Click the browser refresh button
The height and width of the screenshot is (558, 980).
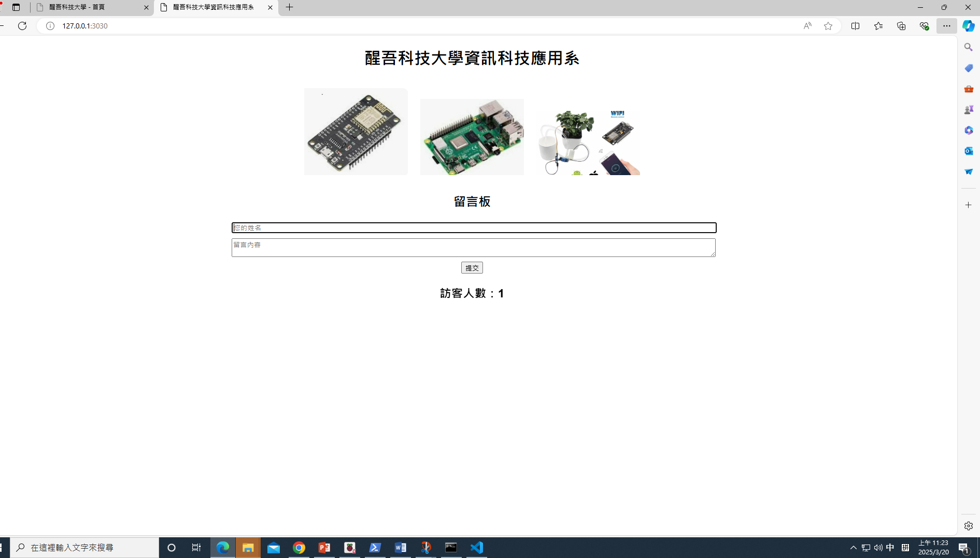click(x=22, y=26)
